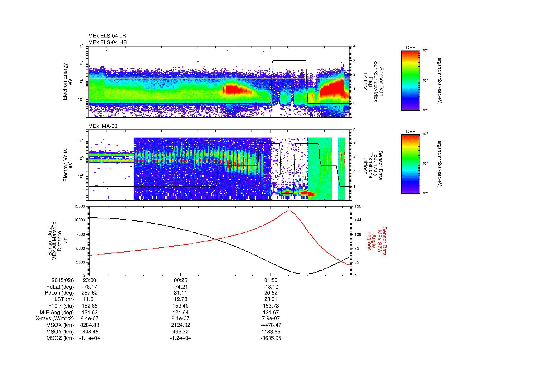Click the red SZA curve peak
This screenshot has width=555, height=392.
coord(289,211)
